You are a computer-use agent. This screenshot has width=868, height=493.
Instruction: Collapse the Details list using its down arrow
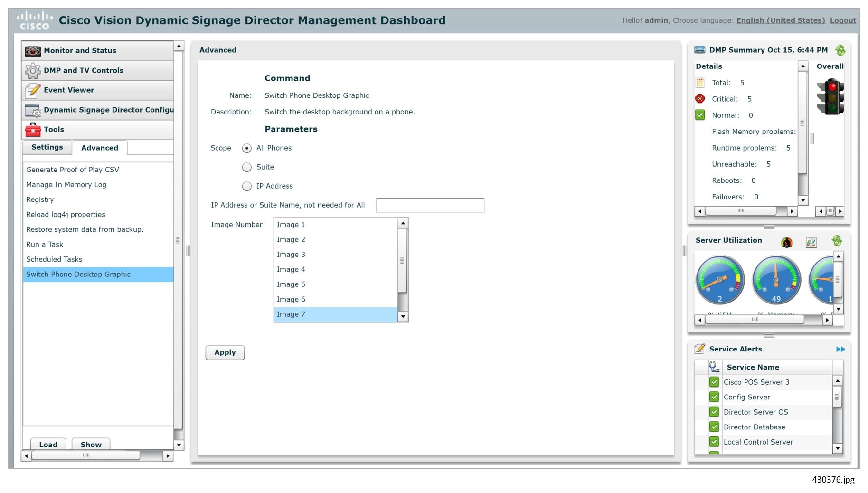803,200
